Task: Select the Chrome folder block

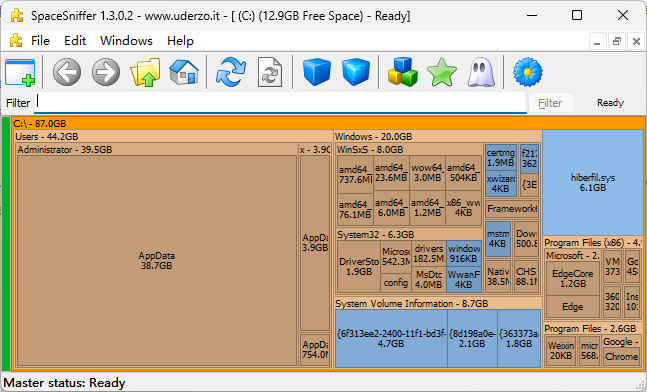Action: 621,357
